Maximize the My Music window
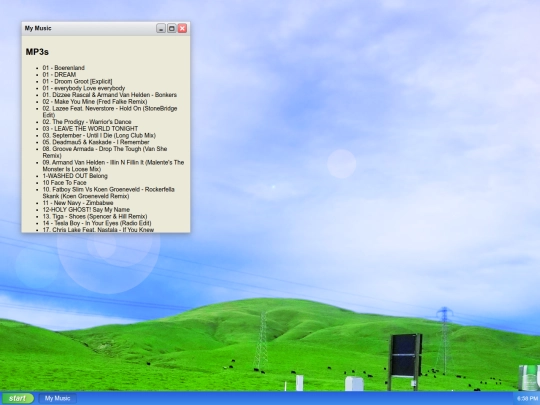540x405 pixels. pos(172,28)
